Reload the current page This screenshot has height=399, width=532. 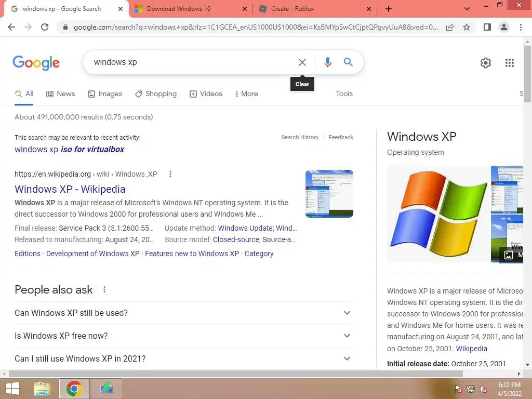click(45, 27)
